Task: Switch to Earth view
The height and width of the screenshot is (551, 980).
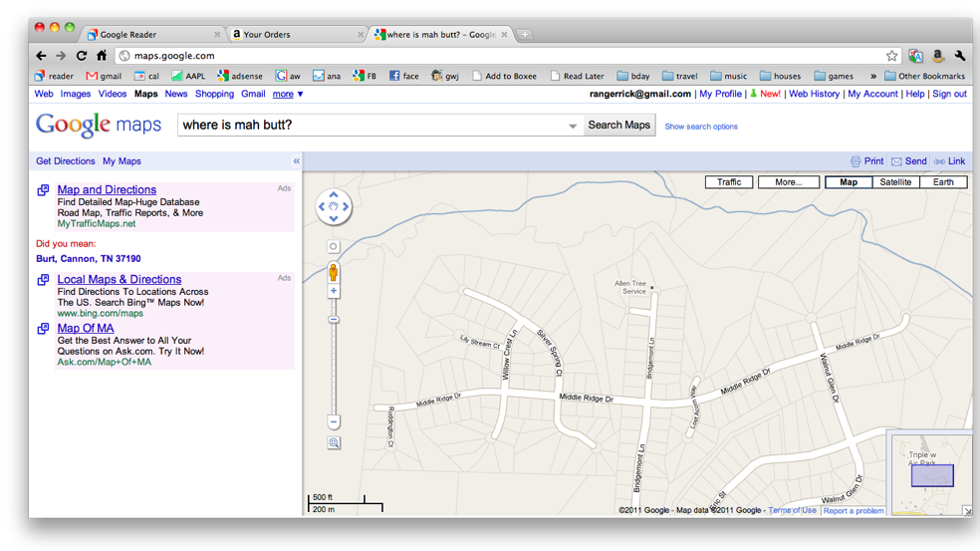Action: pos(943,182)
